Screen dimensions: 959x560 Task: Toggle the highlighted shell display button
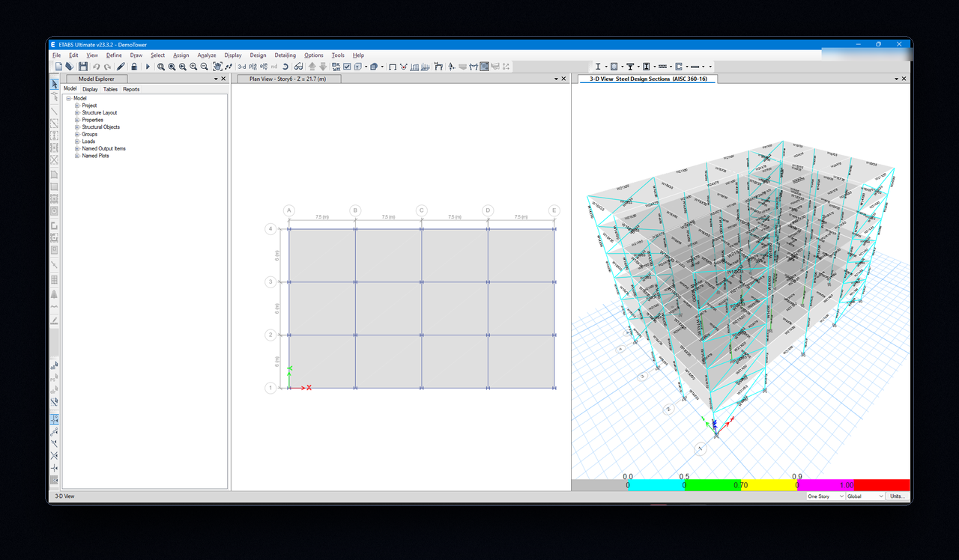[x=484, y=67]
